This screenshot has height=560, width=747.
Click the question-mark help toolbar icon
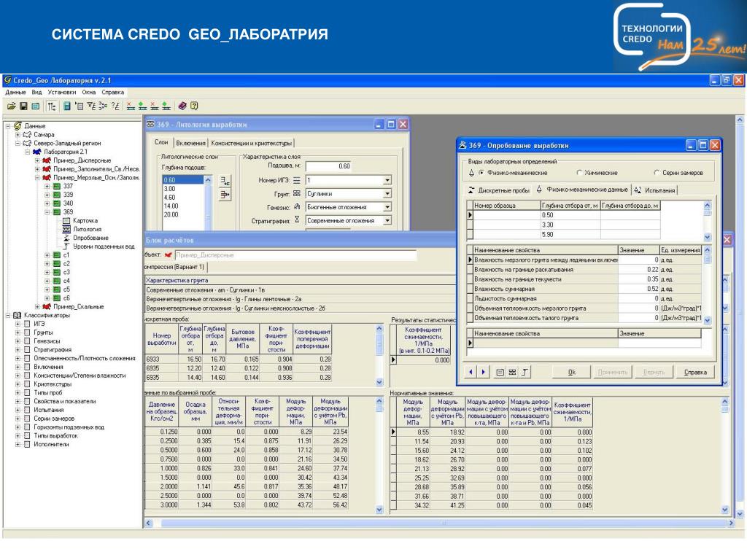coord(194,106)
